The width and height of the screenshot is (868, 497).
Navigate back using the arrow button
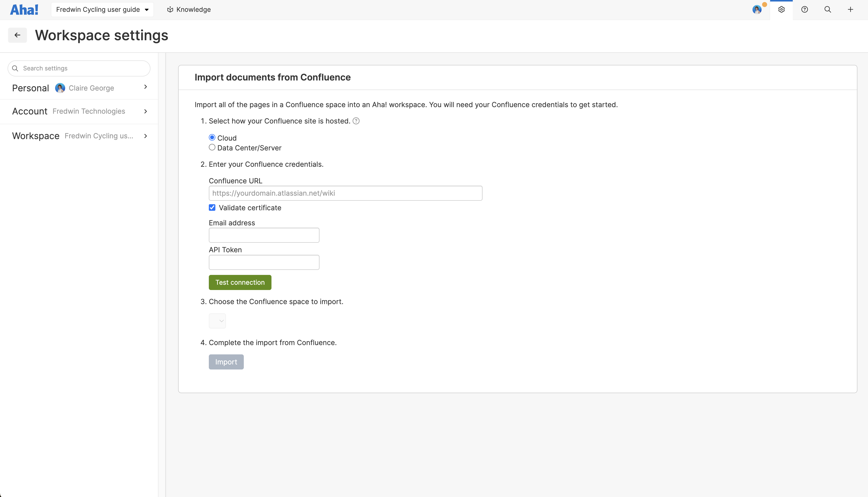pos(17,35)
